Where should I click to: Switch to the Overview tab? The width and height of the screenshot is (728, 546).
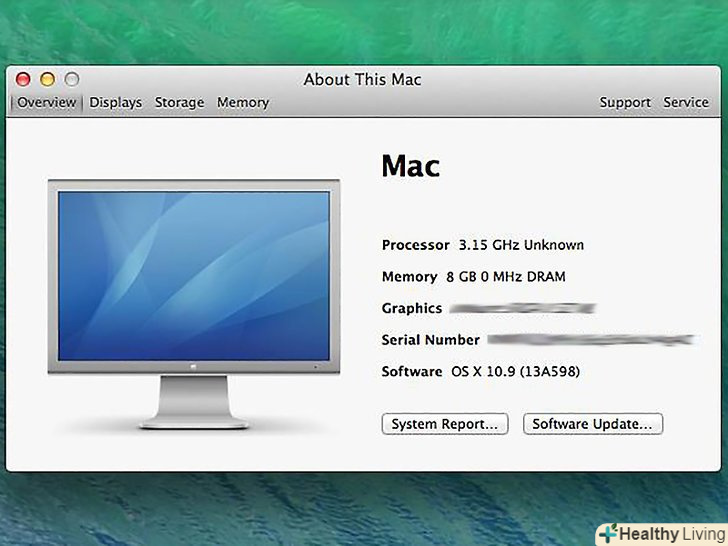46,103
